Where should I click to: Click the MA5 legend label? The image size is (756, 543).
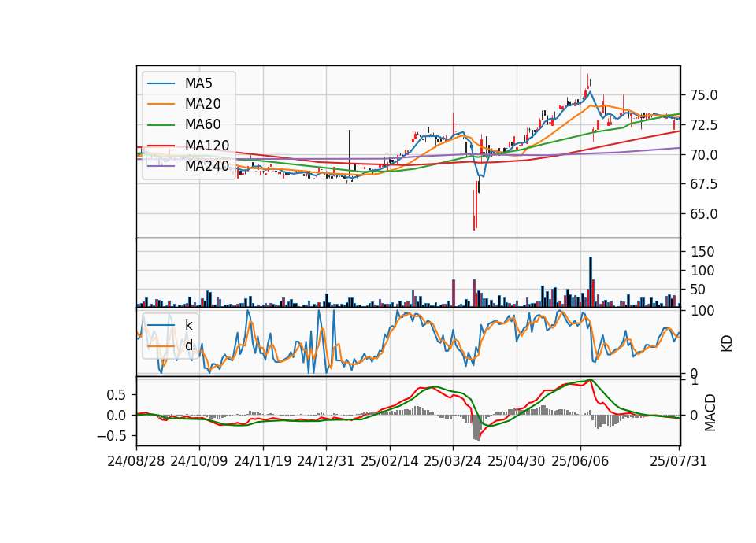pos(198,83)
